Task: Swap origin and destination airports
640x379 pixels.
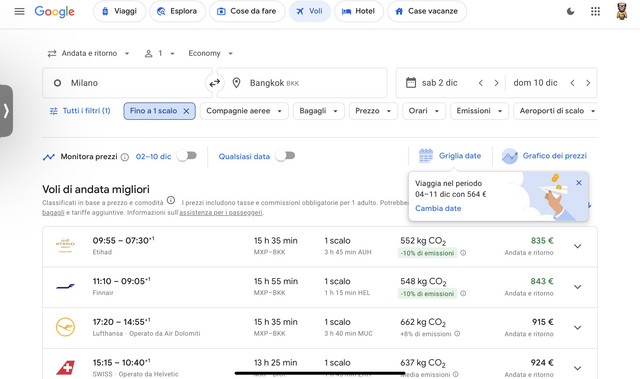Action: [x=215, y=83]
